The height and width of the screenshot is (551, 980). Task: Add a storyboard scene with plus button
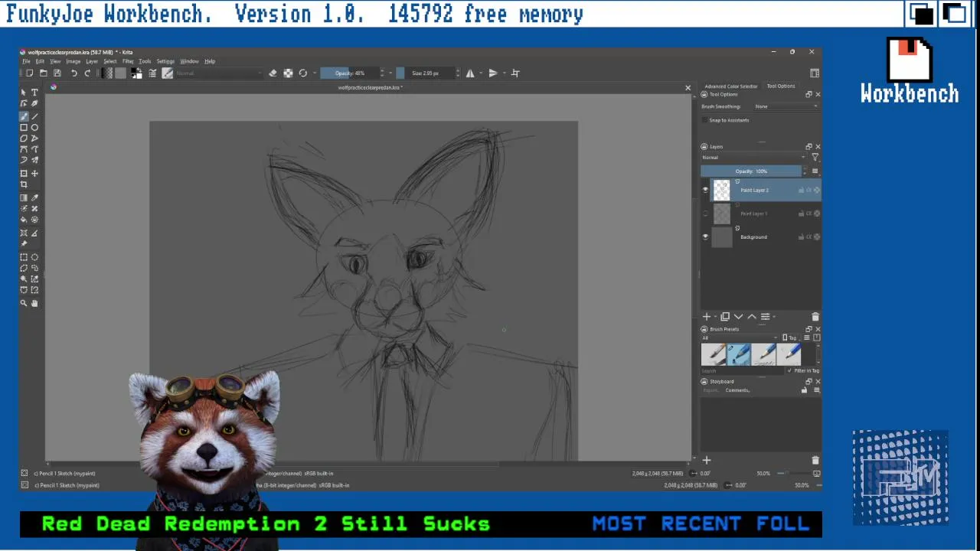click(x=707, y=460)
